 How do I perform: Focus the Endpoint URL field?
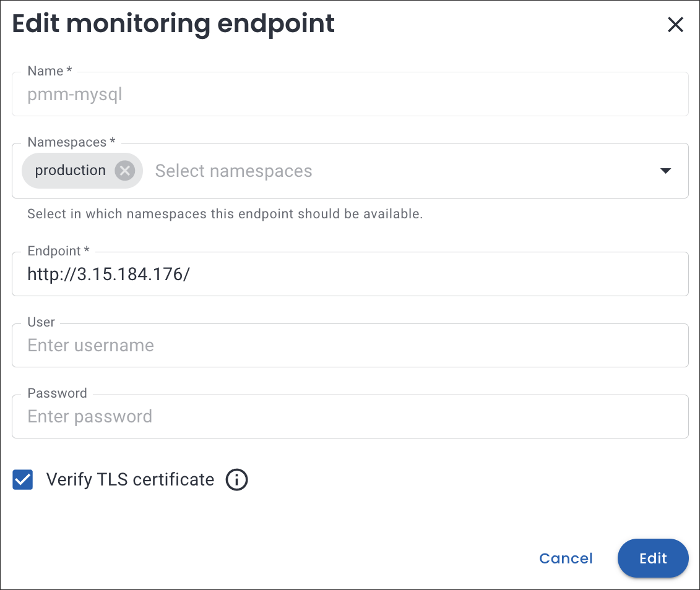click(x=350, y=274)
